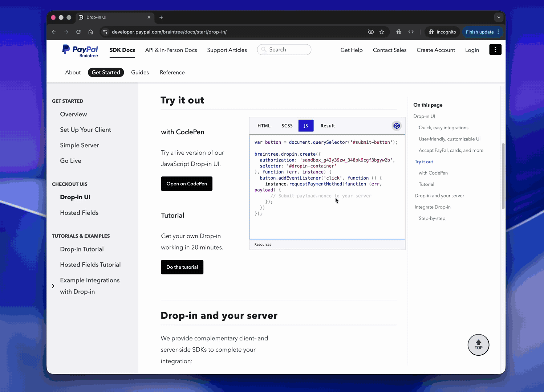Image resolution: width=544 pixels, height=392 pixels.
Task: Open Hosted Fields in the sidebar
Action: coord(79,213)
